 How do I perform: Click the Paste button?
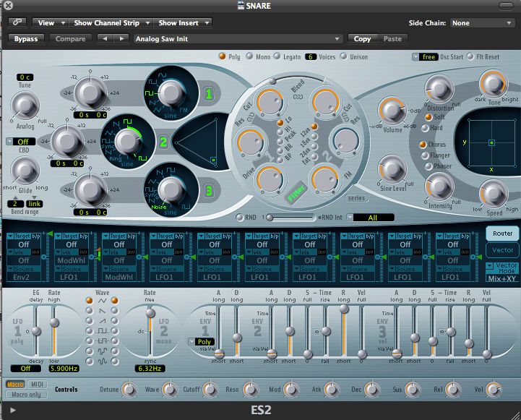[x=392, y=39]
